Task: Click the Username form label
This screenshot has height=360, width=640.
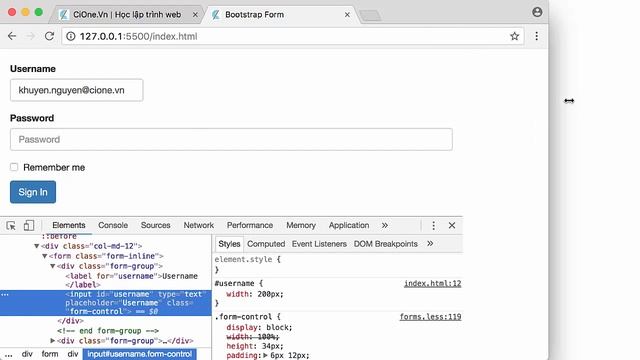Action: [33, 69]
